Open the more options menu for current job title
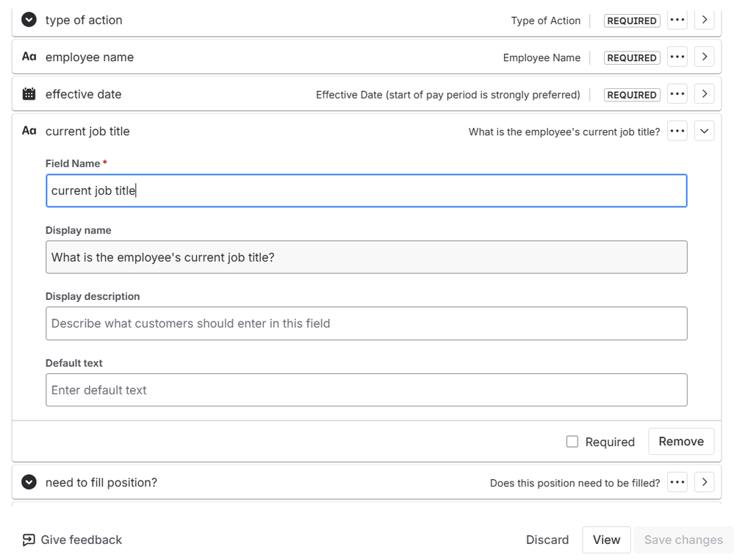Viewport: 734px width, 560px height. [x=677, y=131]
